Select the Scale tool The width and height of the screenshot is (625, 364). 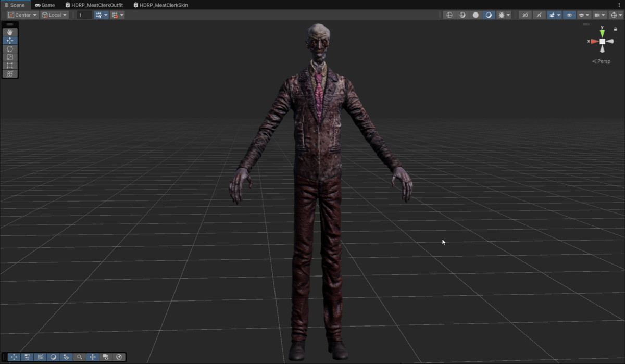tap(10, 57)
